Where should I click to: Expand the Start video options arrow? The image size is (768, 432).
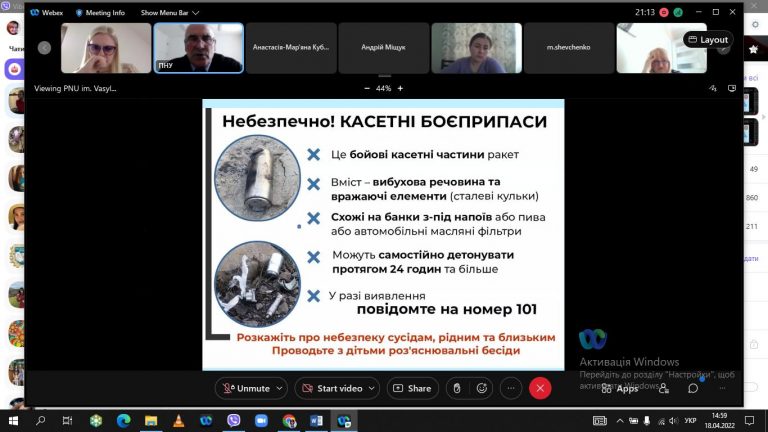(x=372, y=388)
